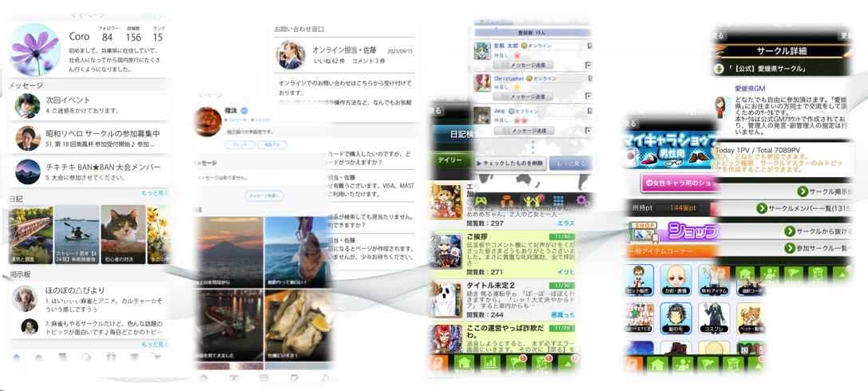Viewport: 868px width, 391px height.
Task: Tap オンライン担当・佐藤 avatar photo
Action: click(x=290, y=54)
